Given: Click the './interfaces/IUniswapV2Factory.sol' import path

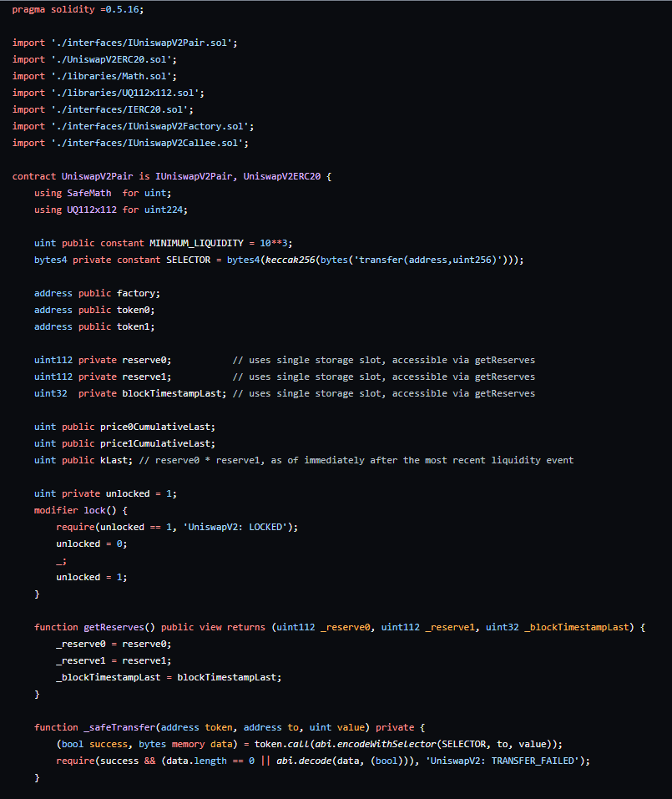Looking at the screenshot, I should pyautogui.click(x=149, y=126).
